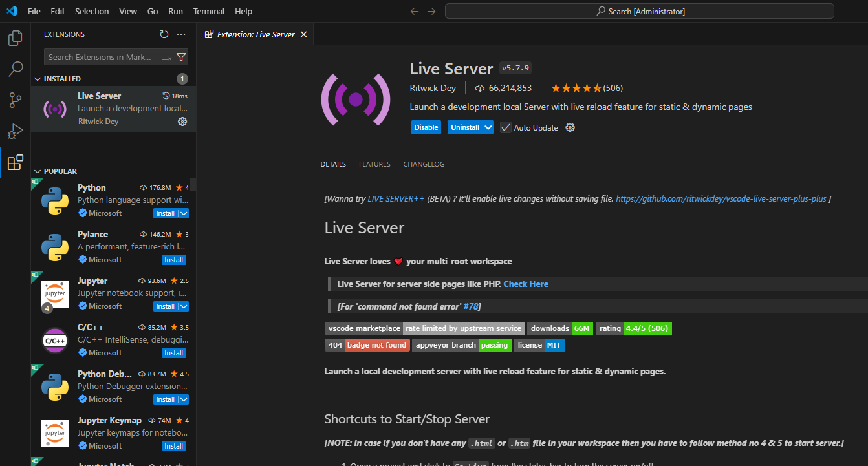The image size is (868, 466).
Task: Open the Explorer view in activity bar
Action: point(15,38)
